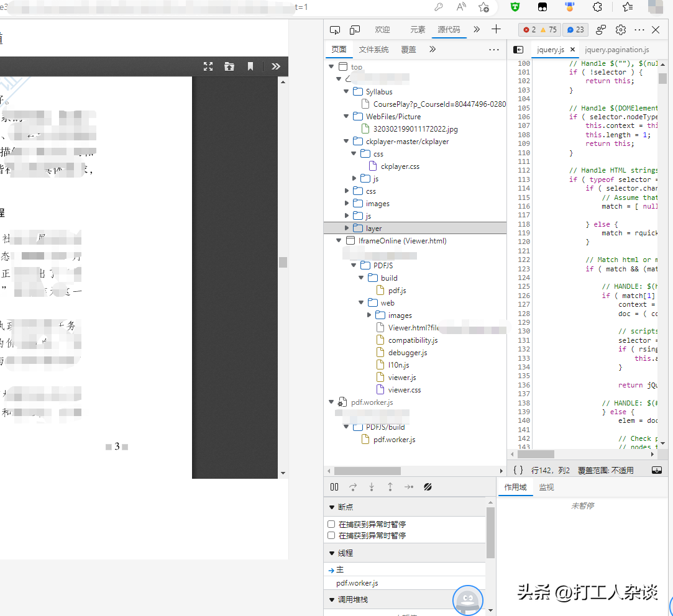Image resolution: width=673 pixels, height=616 pixels.
Task: Click the file navigator horizontal scrollbar
Action: (x=367, y=471)
